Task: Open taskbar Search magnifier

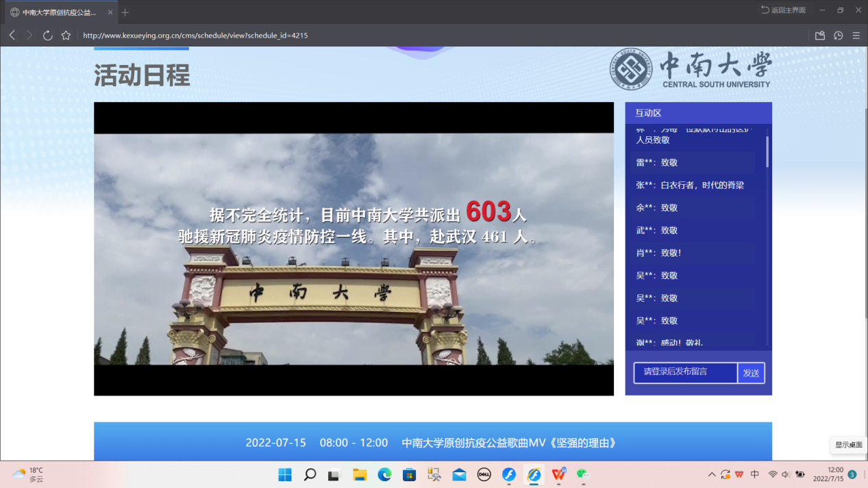Action: click(310, 474)
